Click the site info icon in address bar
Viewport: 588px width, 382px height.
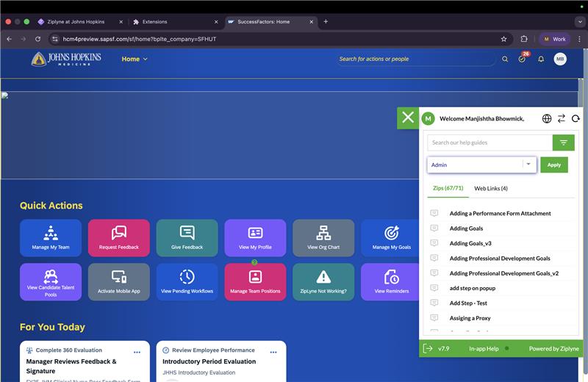pyautogui.click(x=54, y=39)
